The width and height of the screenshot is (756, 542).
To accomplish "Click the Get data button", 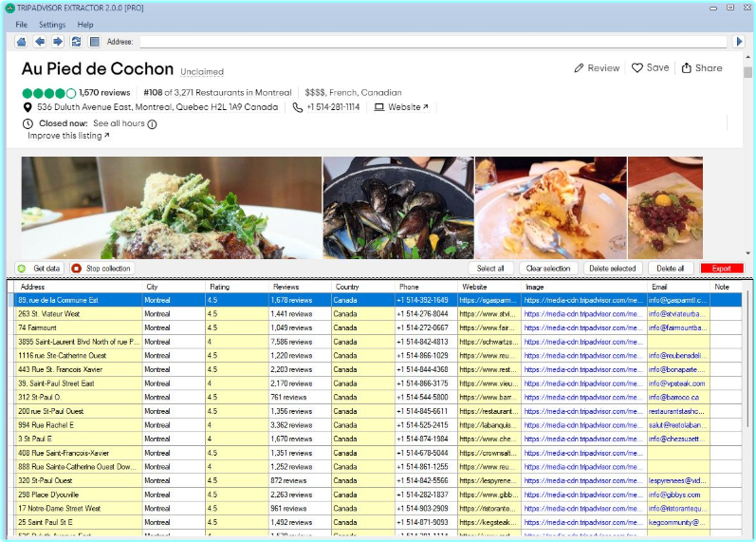I will (x=39, y=269).
